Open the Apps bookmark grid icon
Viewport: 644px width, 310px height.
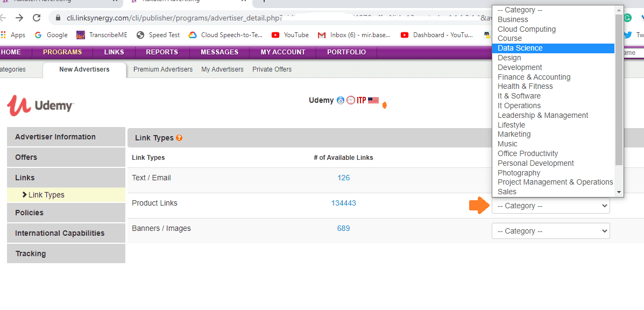pyautogui.click(x=4, y=35)
